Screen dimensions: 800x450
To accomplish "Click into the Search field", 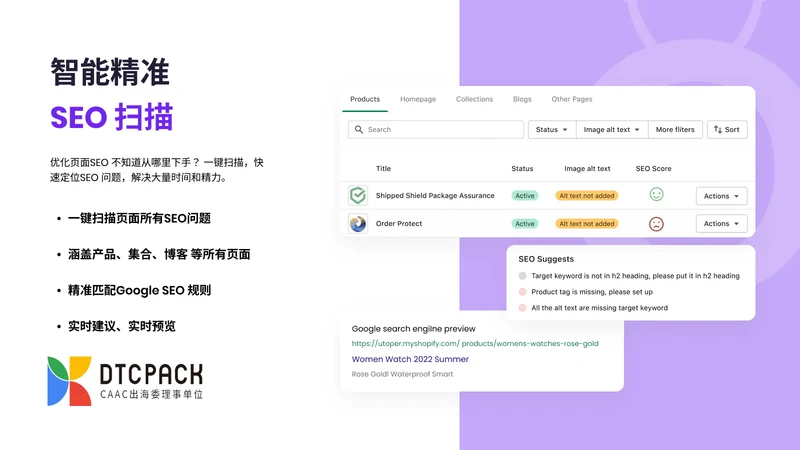I will point(436,130).
